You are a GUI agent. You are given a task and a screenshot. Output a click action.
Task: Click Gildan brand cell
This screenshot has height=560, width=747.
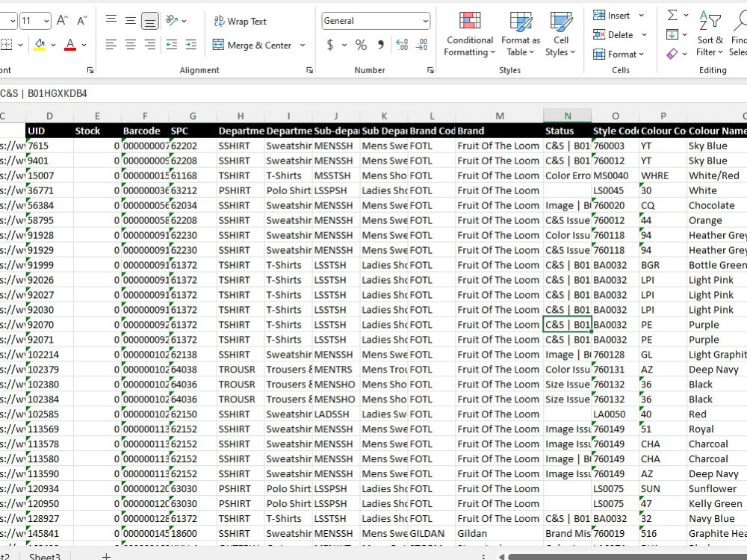click(x=499, y=533)
